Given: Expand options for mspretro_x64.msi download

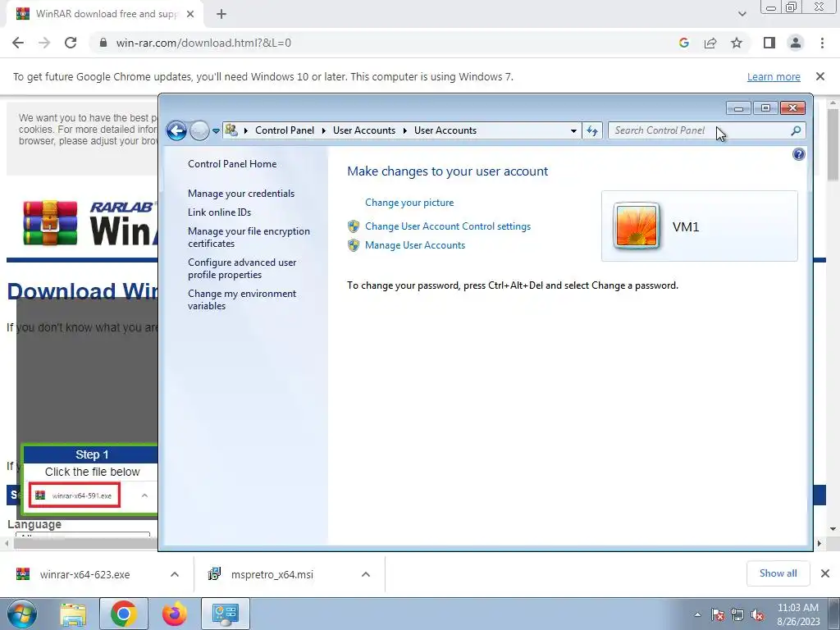Looking at the screenshot, I should (365, 574).
